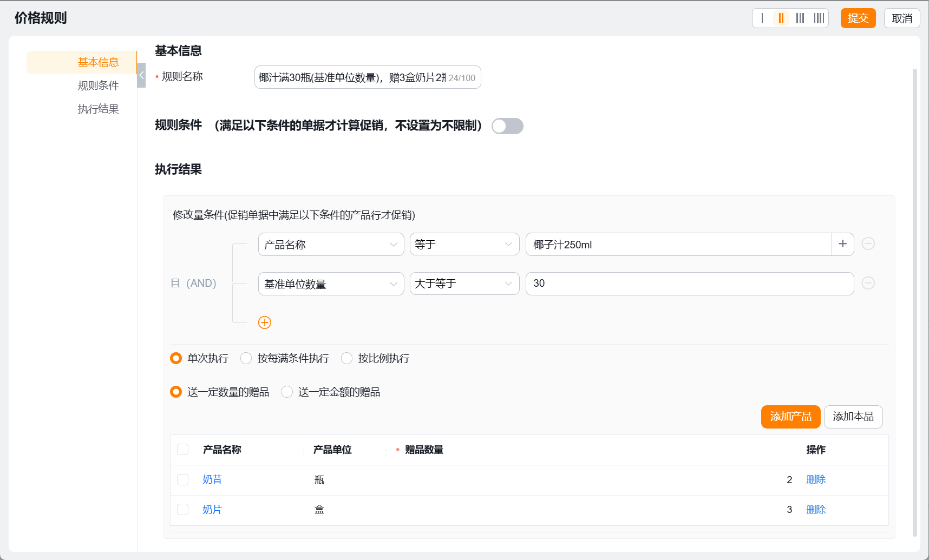
Task: Click the 产品名称 column header
Action: pyautogui.click(x=222, y=450)
